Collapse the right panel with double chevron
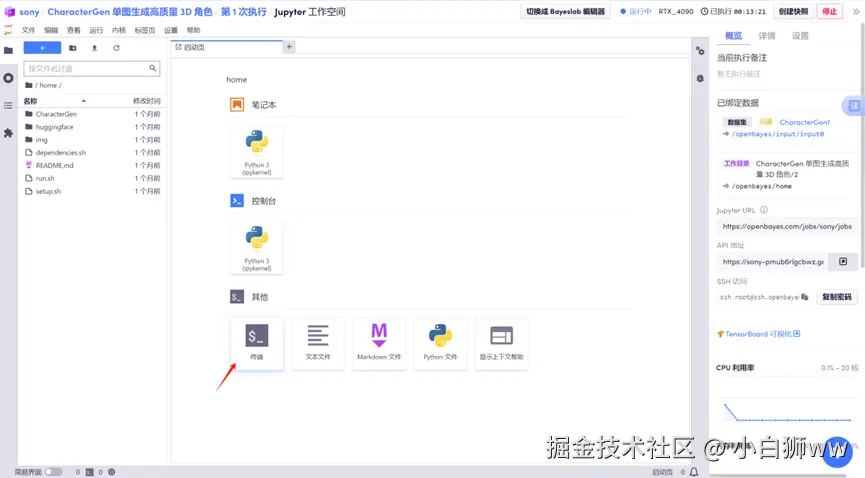865x478 pixels. tap(856, 12)
